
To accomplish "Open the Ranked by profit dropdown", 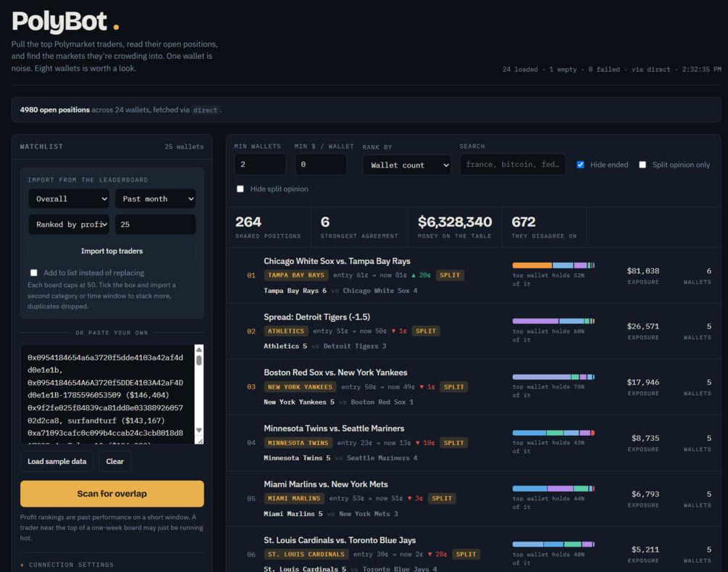I will pos(69,225).
